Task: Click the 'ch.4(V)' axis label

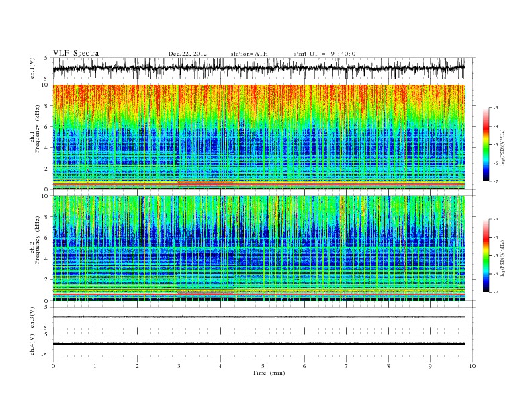Action: [x=32, y=345]
